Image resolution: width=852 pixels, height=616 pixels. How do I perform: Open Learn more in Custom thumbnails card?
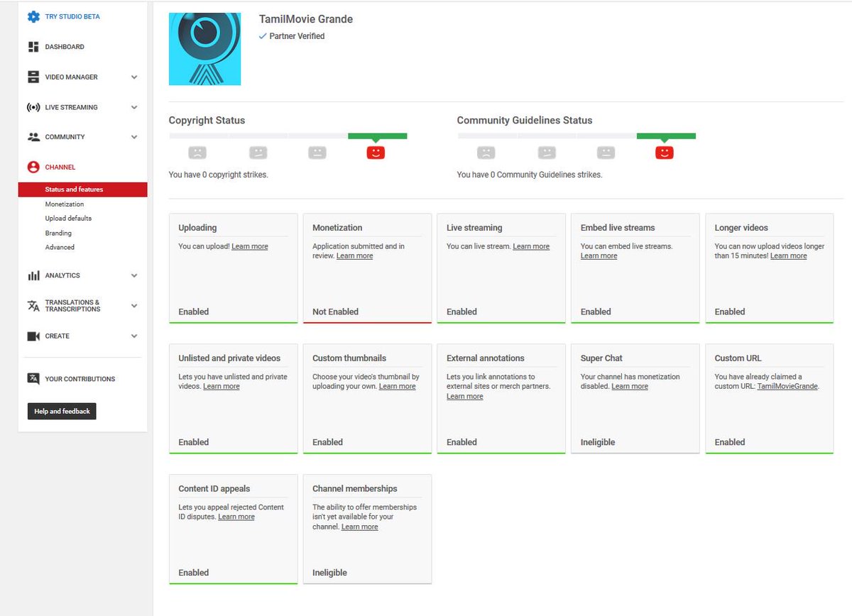[x=398, y=386]
